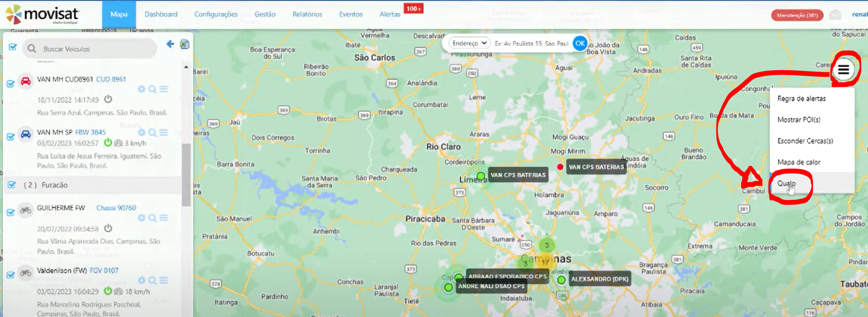This screenshot has height=317, width=868.
Task: Open the Endereço search type dropdown
Action: tap(469, 43)
